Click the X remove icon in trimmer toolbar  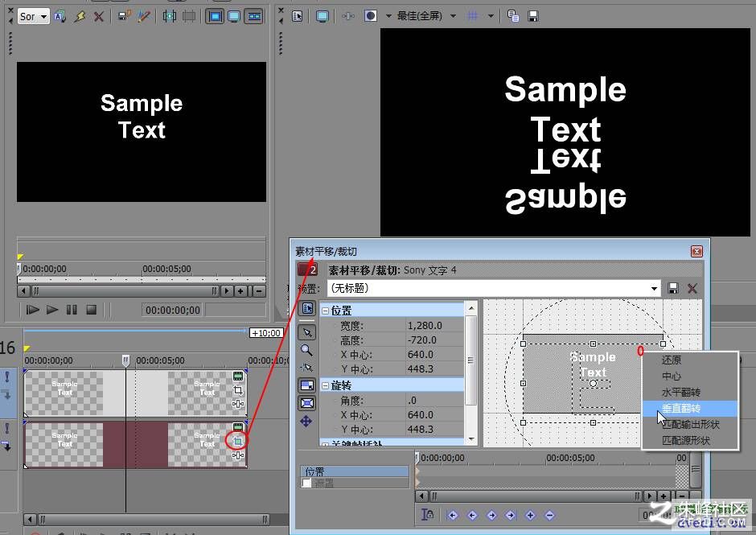click(99, 16)
